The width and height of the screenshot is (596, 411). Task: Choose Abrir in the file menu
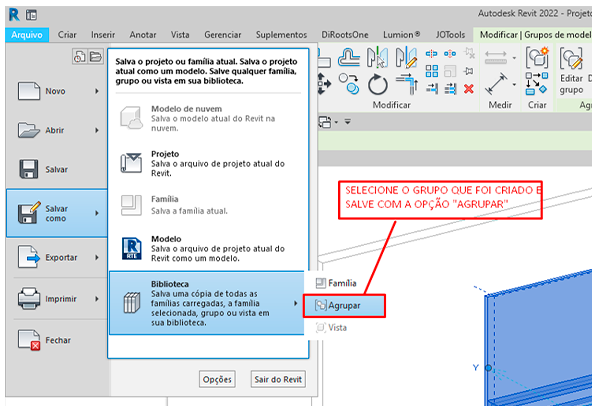point(56,130)
